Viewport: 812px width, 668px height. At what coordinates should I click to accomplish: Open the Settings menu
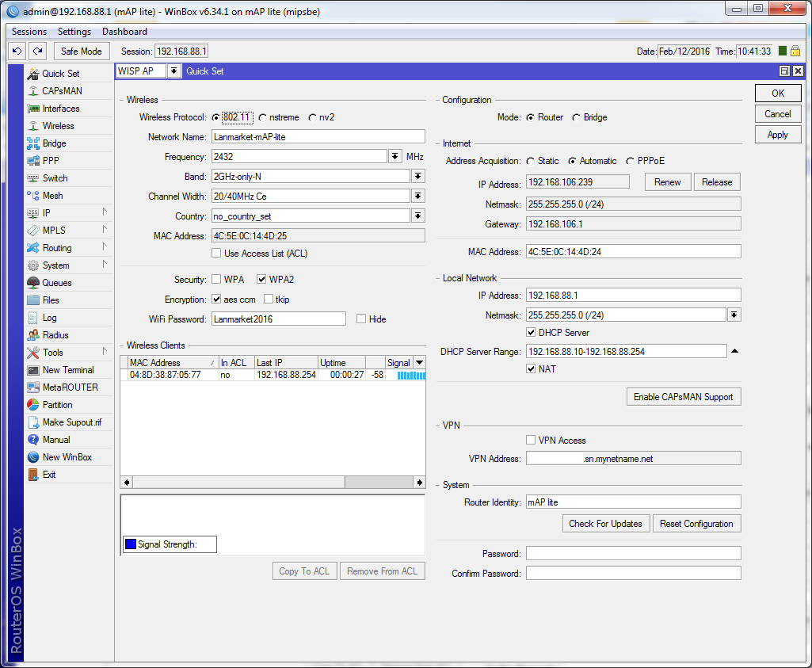point(74,32)
